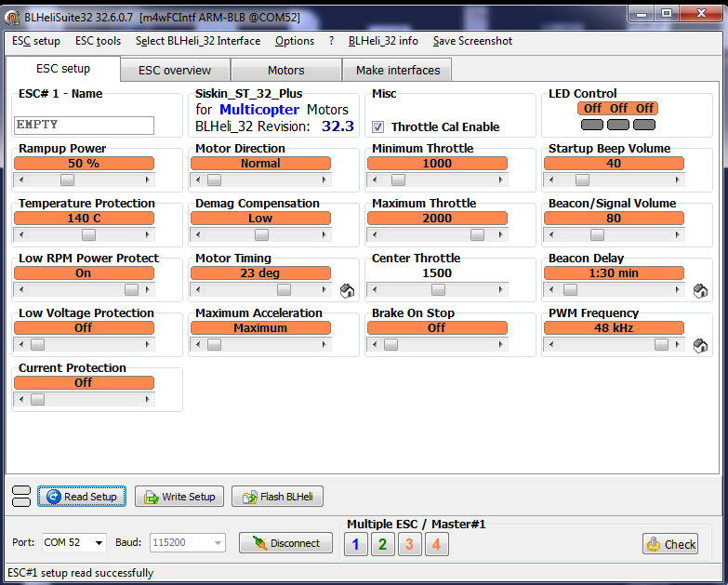Increase Beacon Delay with right arrow
Viewport: 728px width, 585px height.
(678, 289)
